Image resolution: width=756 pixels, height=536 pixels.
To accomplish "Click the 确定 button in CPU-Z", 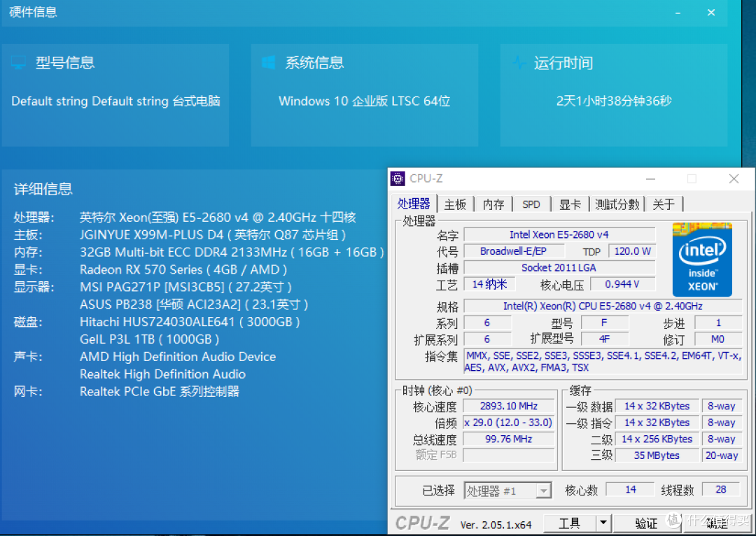I will [x=717, y=523].
